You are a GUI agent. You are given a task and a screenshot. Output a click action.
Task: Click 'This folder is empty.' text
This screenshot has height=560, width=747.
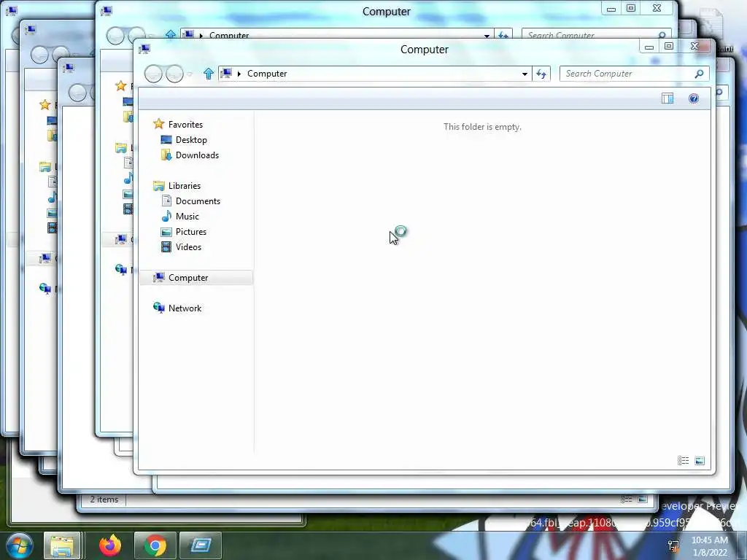click(482, 127)
